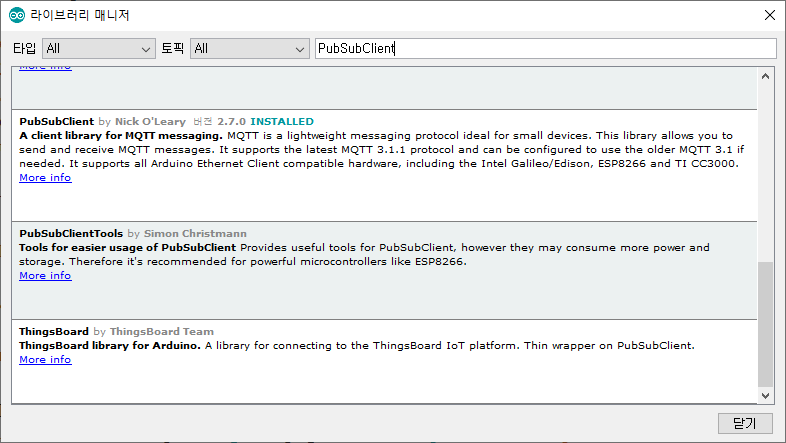Click the 라이브러리 매니저 window title text
Image resolution: width=786 pixels, height=443 pixels.
tap(80, 15)
